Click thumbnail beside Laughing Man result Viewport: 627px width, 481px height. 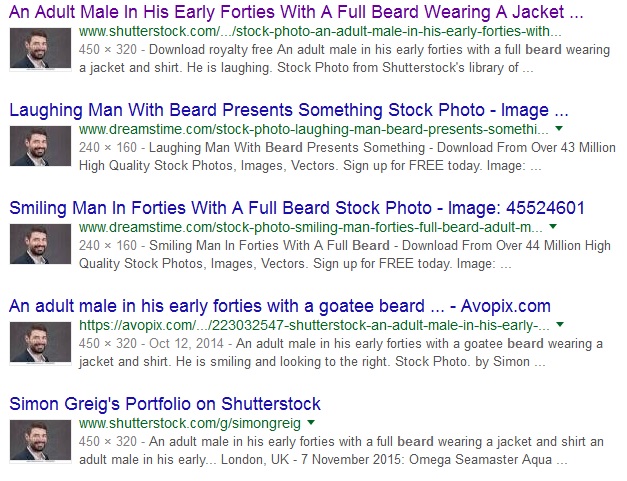tap(40, 146)
